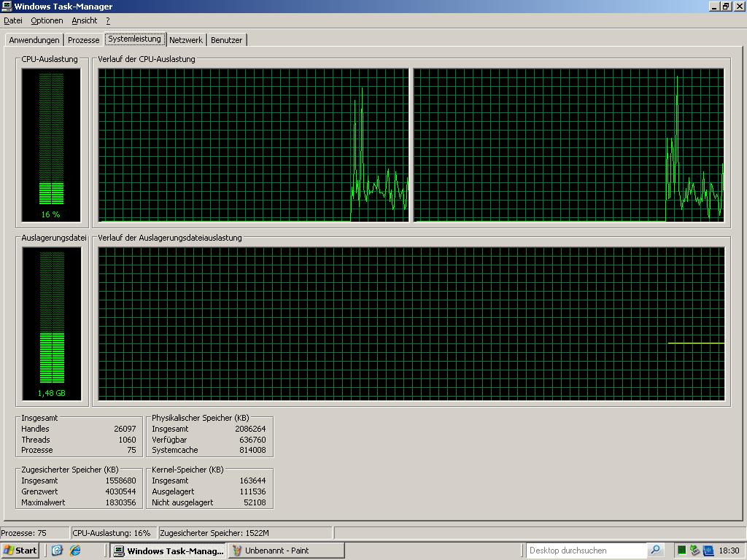The height and width of the screenshot is (560, 747).
Task: Click the Start button
Action: click(x=20, y=551)
